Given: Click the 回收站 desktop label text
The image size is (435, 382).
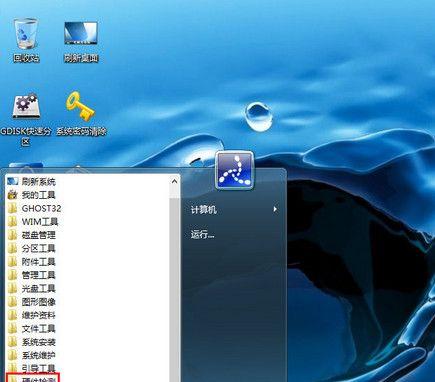Looking at the screenshot, I should point(26,58).
